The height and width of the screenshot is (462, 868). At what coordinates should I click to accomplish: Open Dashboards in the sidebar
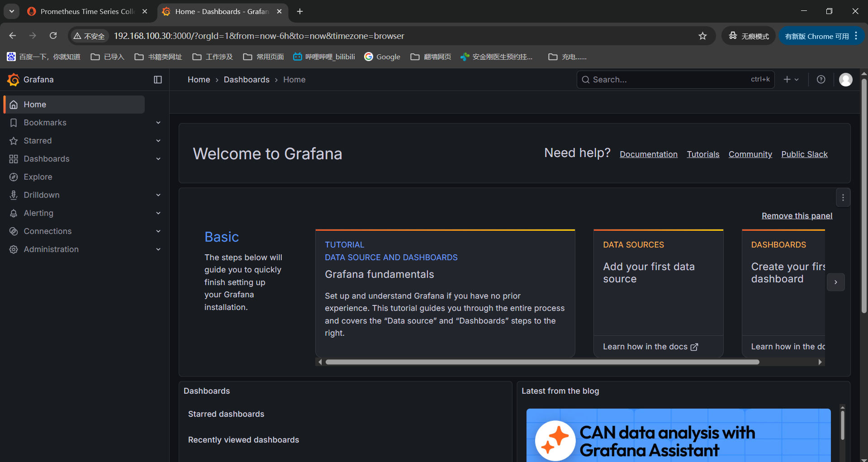(47, 159)
